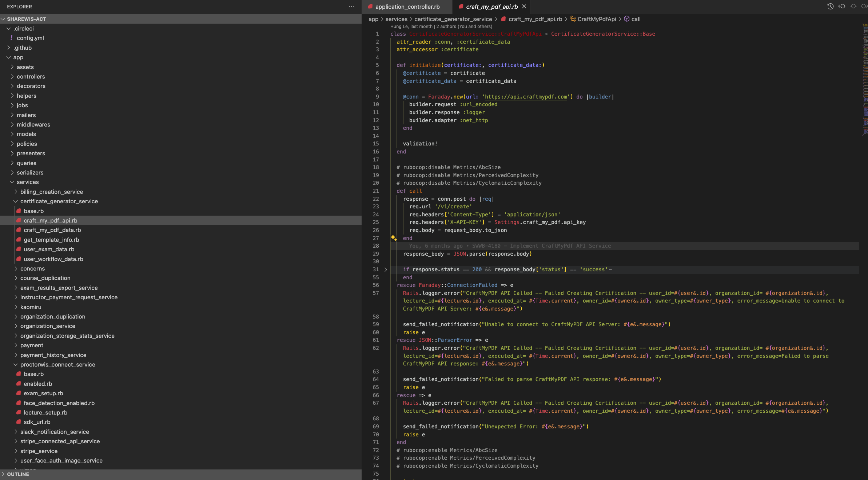This screenshot has height=480, width=868.
Task: Expand the instructor_payment_request_service folder
Action: point(181,297)
